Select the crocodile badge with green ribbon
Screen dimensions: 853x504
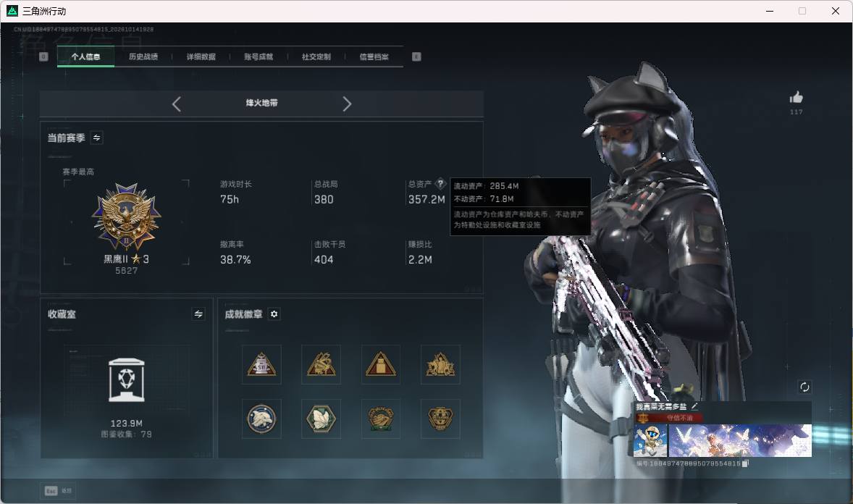coord(381,419)
